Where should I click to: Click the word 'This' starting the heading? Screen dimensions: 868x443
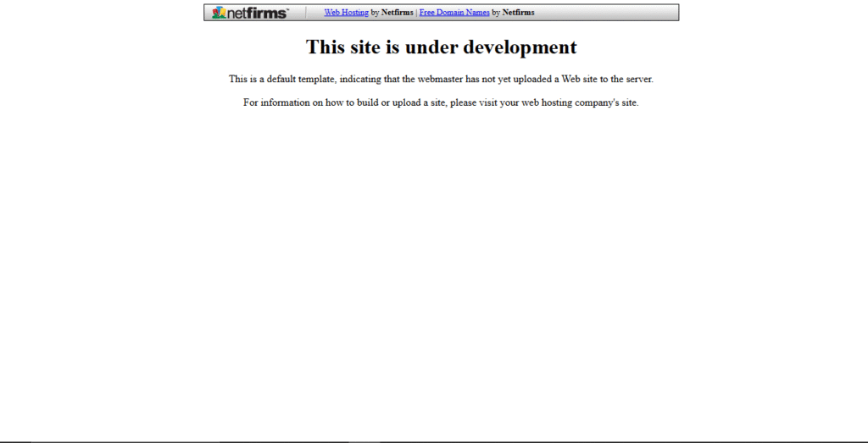(x=325, y=47)
